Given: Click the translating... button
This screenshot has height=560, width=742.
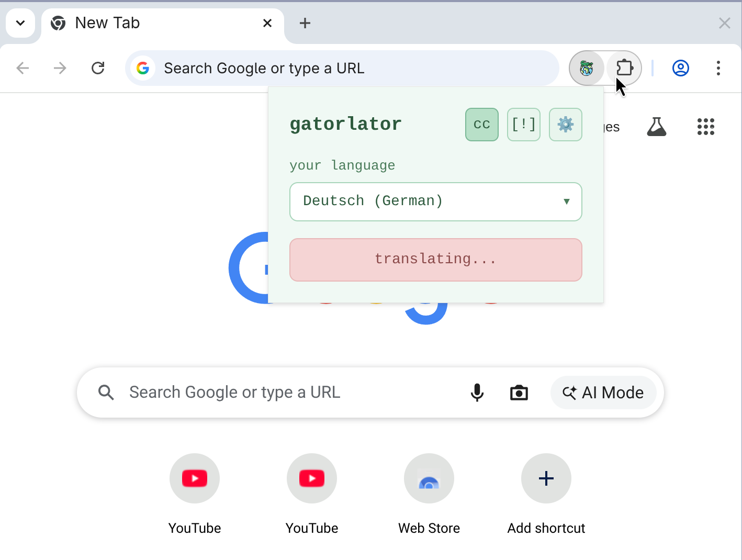Looking at the screenshot, I should click(x=435, y=260).
